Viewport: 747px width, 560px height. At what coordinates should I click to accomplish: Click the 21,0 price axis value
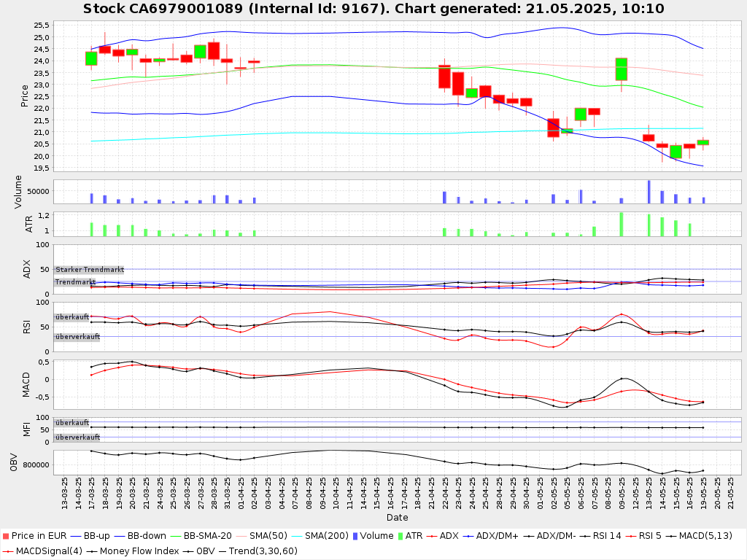coord(42,133)
